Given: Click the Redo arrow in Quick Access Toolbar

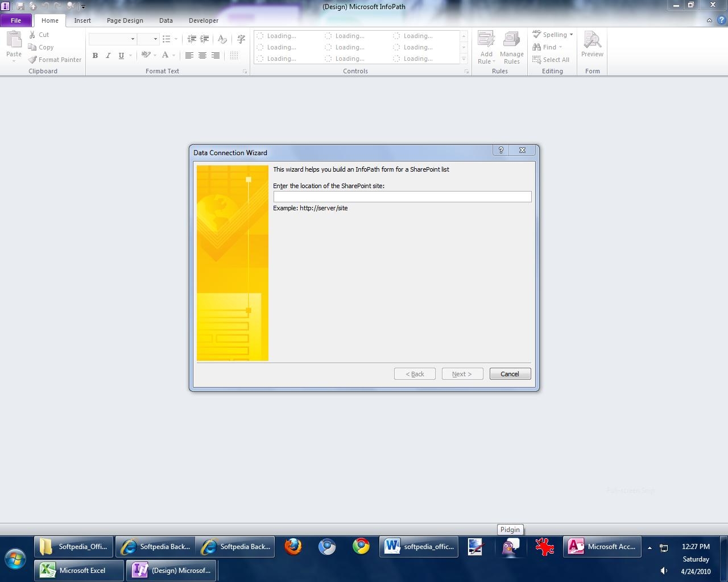Looking at the screenshot, I should click(x=57, y=6).
